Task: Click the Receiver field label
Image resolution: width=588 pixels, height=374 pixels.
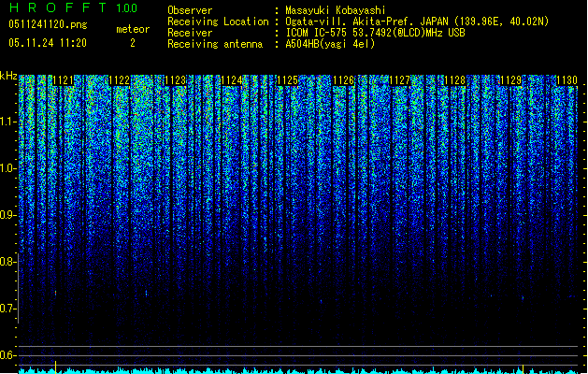Action: [190, 33]
